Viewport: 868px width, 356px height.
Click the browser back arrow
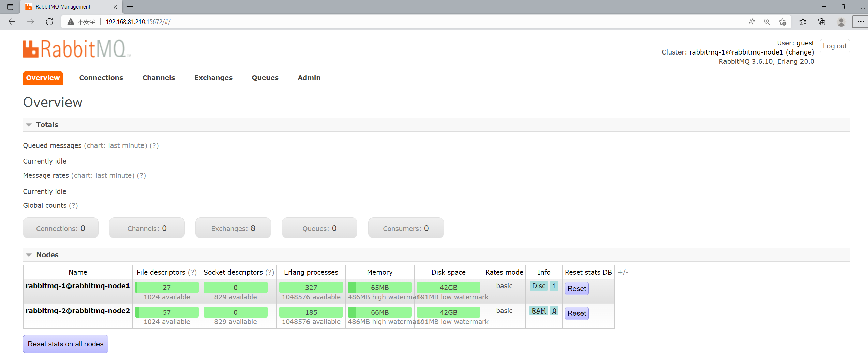(x=12, y=22)
